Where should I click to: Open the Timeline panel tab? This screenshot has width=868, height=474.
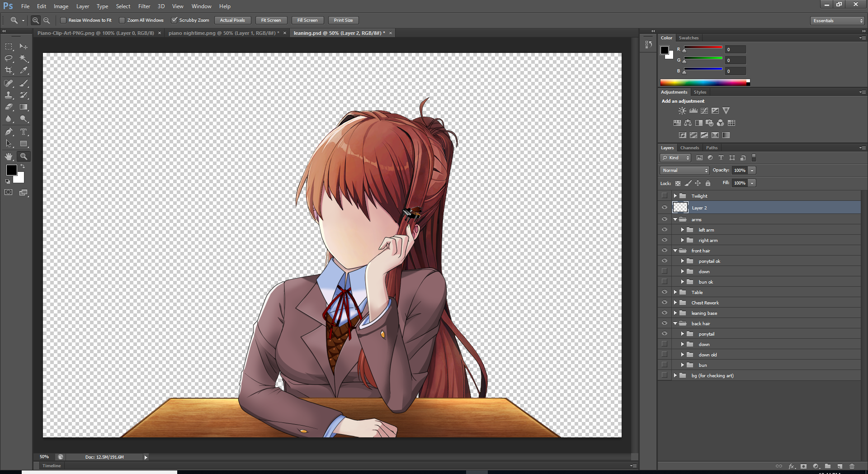tap(52, 466)
